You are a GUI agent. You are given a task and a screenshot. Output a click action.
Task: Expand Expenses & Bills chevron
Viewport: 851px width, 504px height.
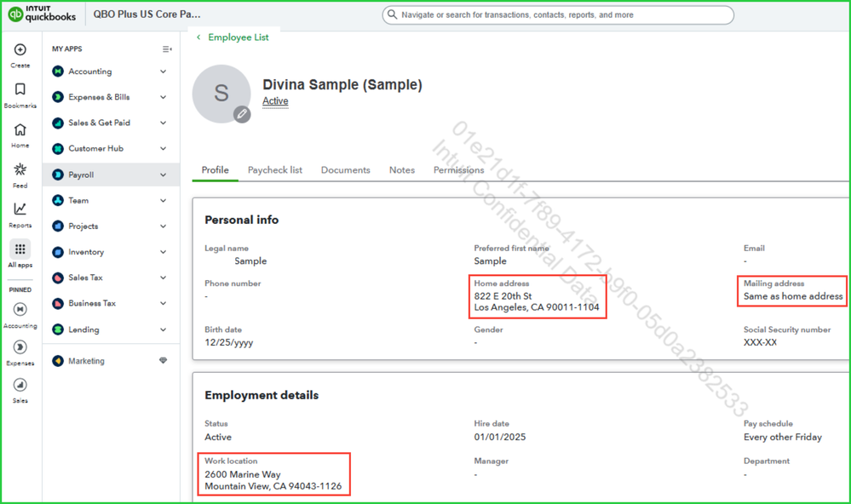pyautogui.click(x=163, y=97)
